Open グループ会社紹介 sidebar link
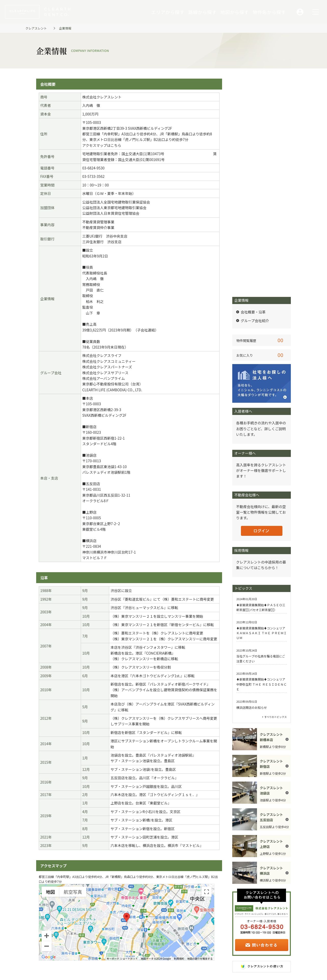The image size is (327, 980). click(255, 320)
